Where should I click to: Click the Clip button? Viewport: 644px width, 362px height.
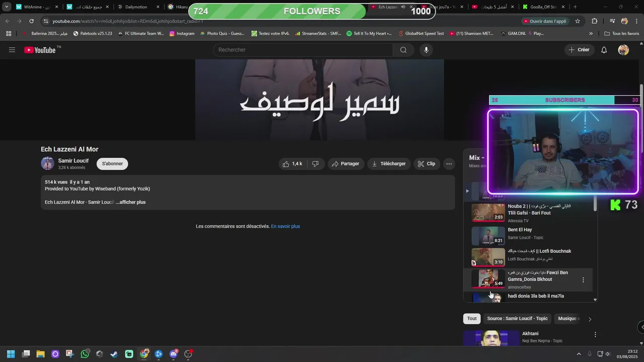coord(427,164)
